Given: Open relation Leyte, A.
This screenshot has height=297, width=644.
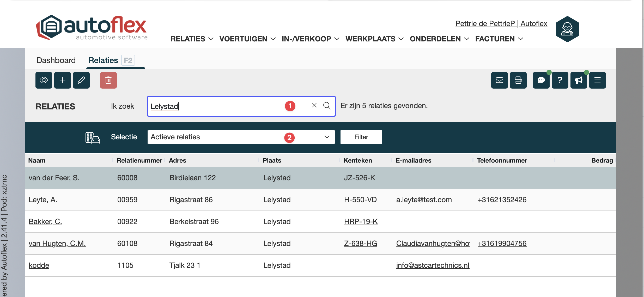Looking at the screenshot, I should pyautogui.click(x=43, y=200).
